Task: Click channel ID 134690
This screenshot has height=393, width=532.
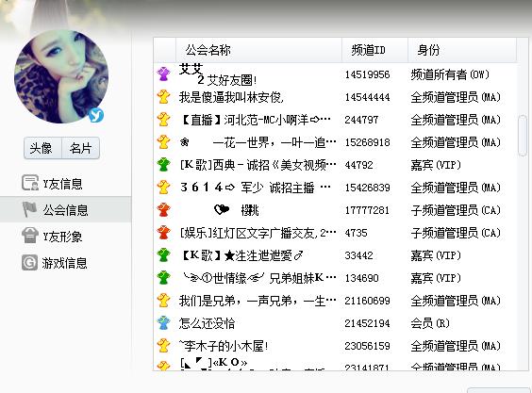Action: point(361,278)
